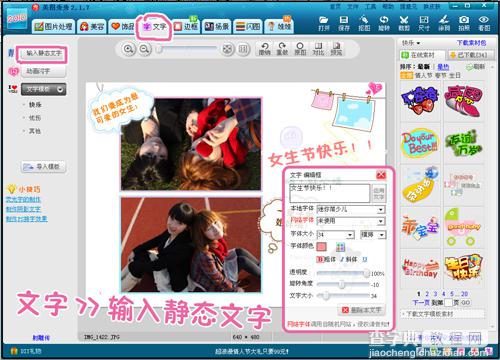Open the 在线素材 tab

pos(422,55)
